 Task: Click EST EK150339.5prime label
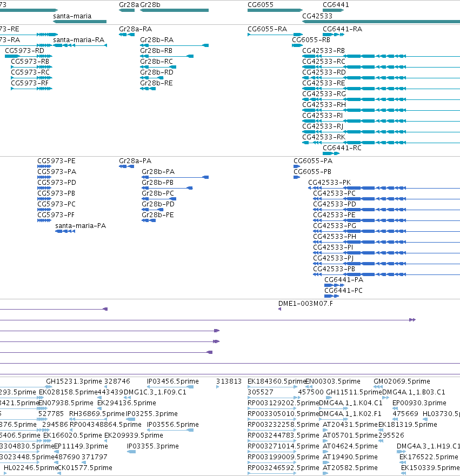[431, 468]
